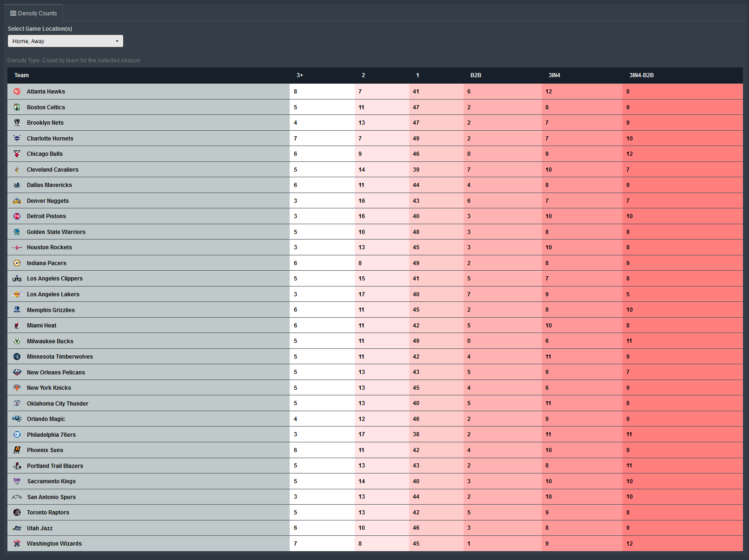Select the Los Angeles Lakers team name
Screen dimensions: 749x560
tap(53, 294)
